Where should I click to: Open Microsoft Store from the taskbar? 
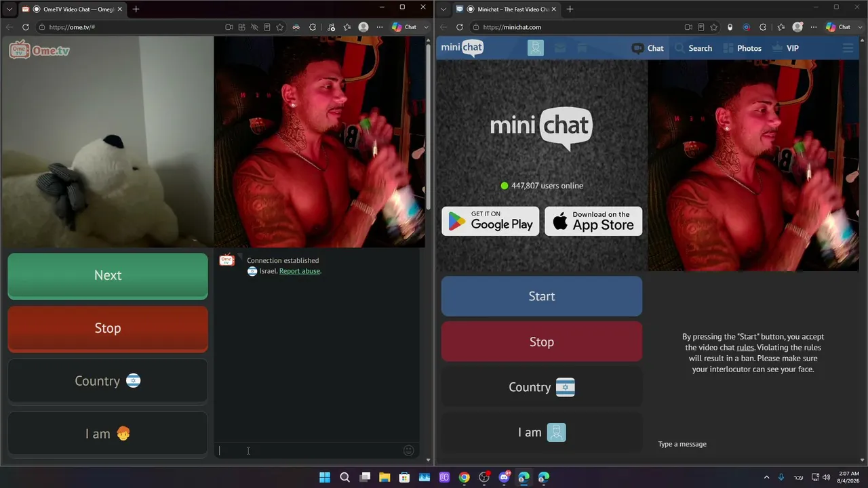tap(404, 477)
